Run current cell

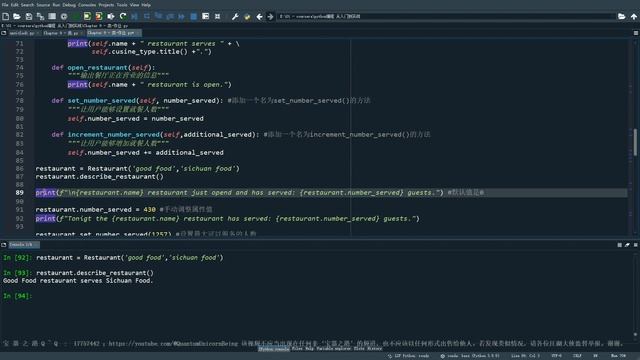pos(87,16)
